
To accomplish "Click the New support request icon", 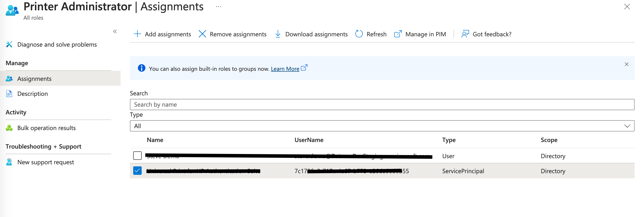I will pos(9,162).
